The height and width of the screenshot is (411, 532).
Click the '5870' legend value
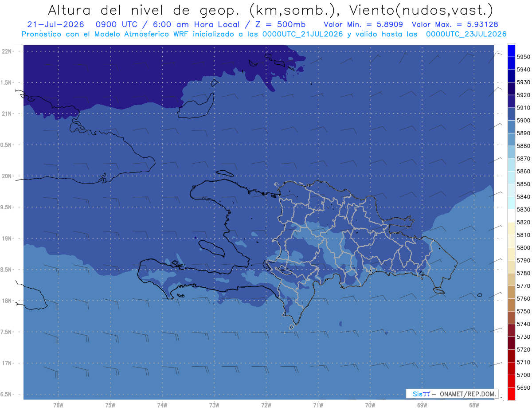point(523,159)
